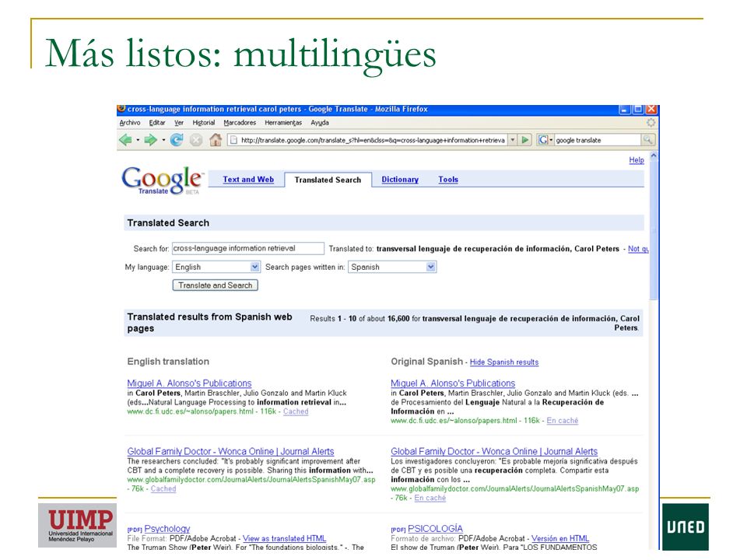Open the Archivo menu

(130, 123)
